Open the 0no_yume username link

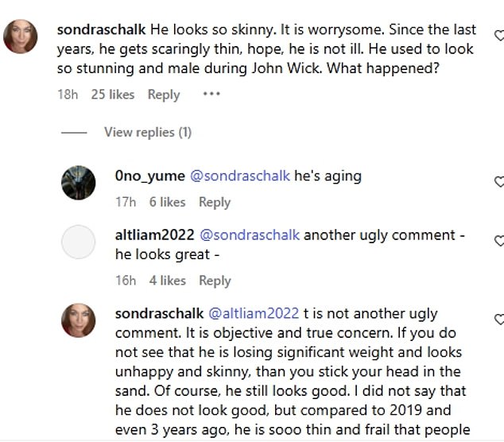(x=149, y=176)
